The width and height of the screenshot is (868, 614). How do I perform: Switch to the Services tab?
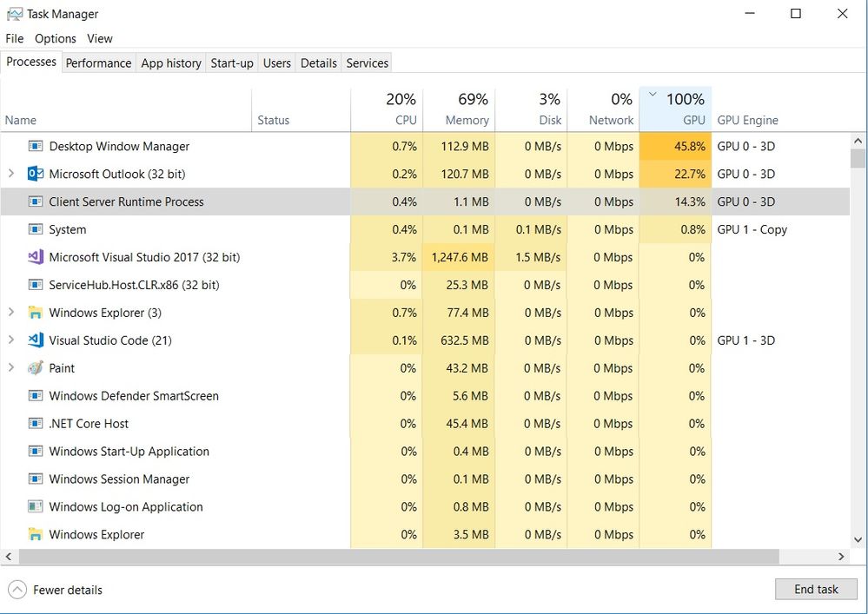click(x=367, y=63)
